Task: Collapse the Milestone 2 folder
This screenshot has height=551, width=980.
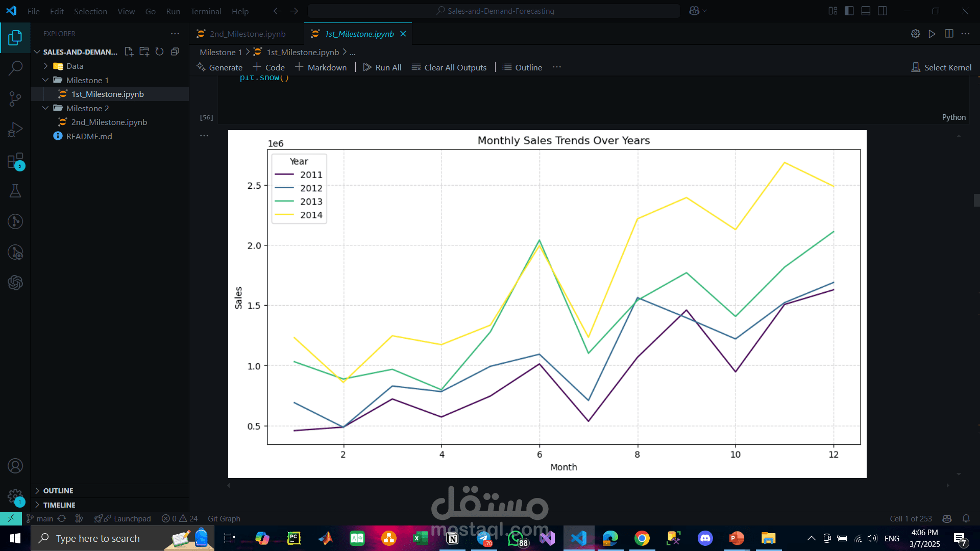Action: point(87,108)
